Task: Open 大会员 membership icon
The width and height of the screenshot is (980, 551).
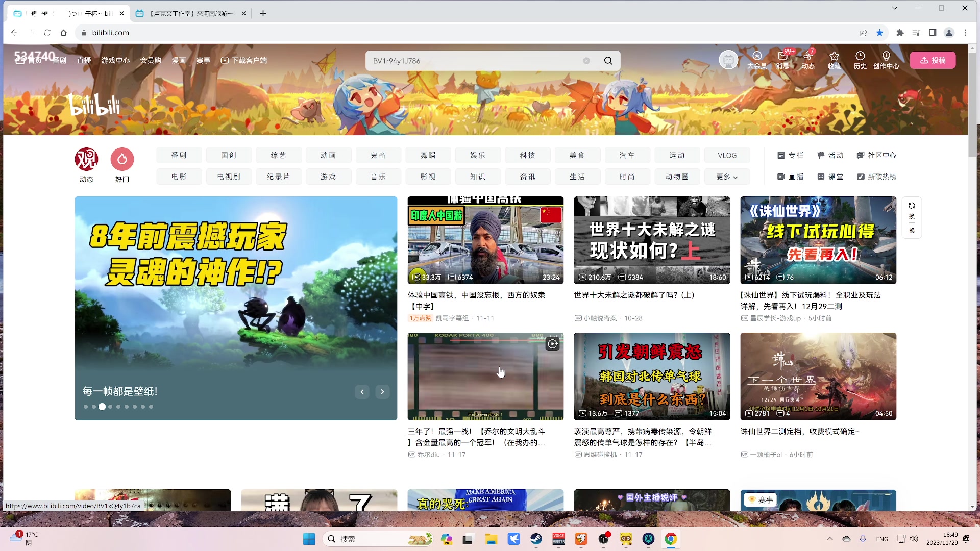Action: [757, 60]
